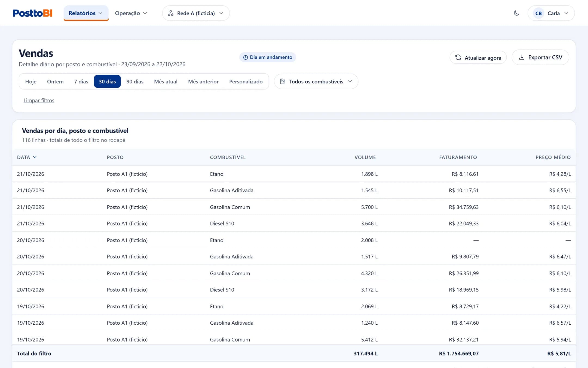
Task: Select the 30 dias period
Action: pyautogui.click(x=107, y=82)
